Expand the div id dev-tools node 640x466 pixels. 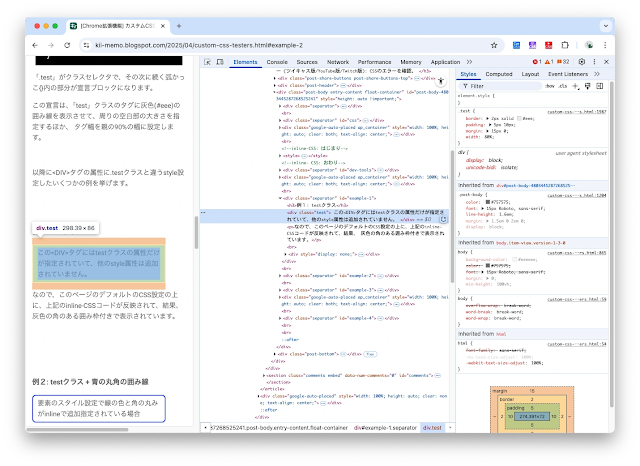(x=280, y=170)
